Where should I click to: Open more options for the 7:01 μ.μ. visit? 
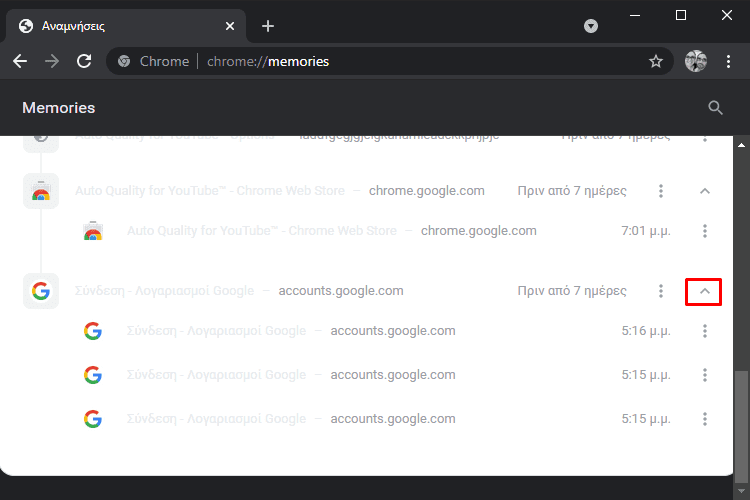[x=705, y=231]
